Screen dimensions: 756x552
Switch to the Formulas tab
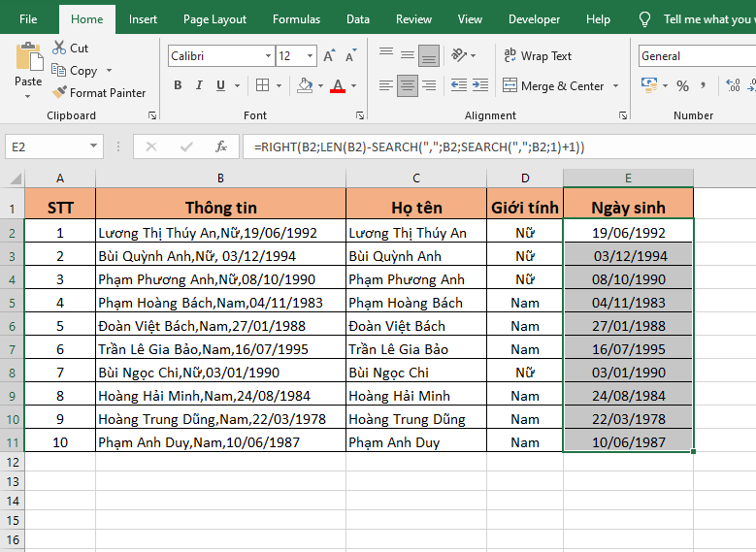[296, 19]
